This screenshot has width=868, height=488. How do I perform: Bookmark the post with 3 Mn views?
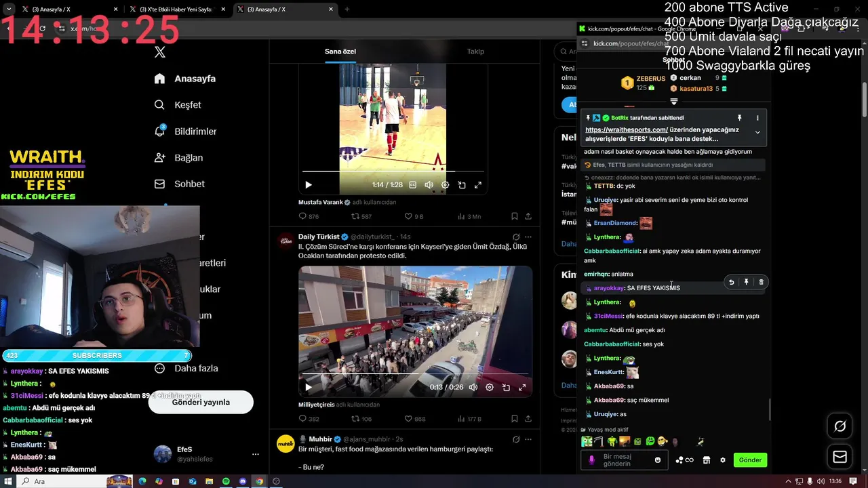(x=514, y=216)
